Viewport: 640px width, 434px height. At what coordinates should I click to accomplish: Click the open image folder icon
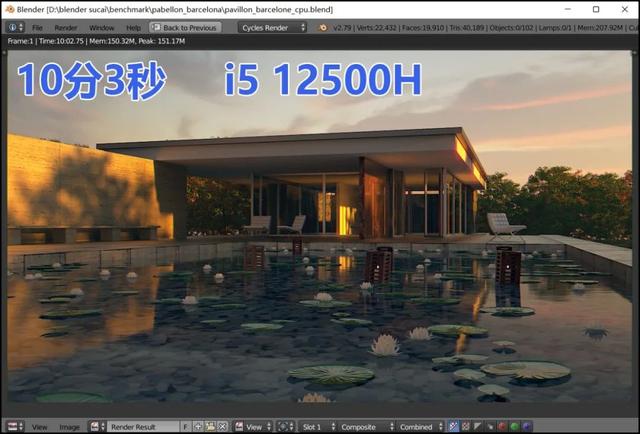click(x=210, y=427)
